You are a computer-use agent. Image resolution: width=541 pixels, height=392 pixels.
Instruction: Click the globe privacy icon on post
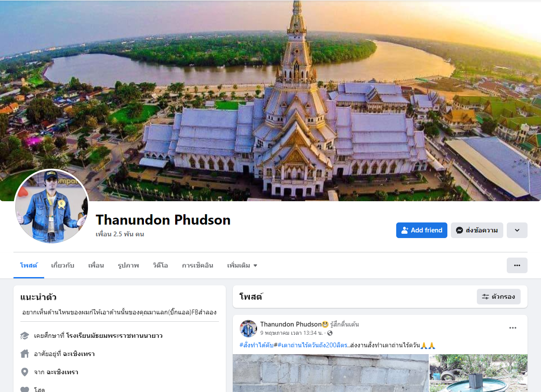(330, 333)
